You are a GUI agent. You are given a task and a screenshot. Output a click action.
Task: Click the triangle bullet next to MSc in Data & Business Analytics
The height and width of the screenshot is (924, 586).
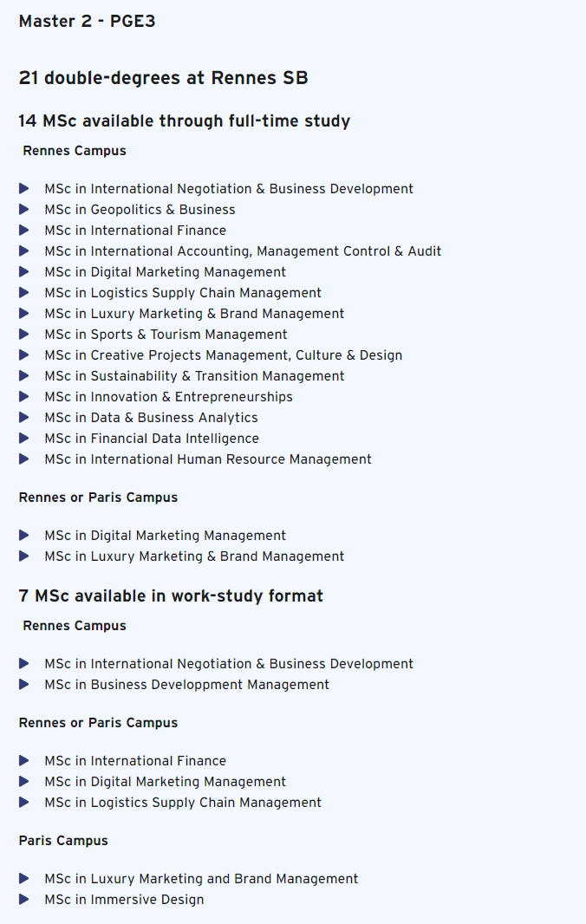(24, 417)
